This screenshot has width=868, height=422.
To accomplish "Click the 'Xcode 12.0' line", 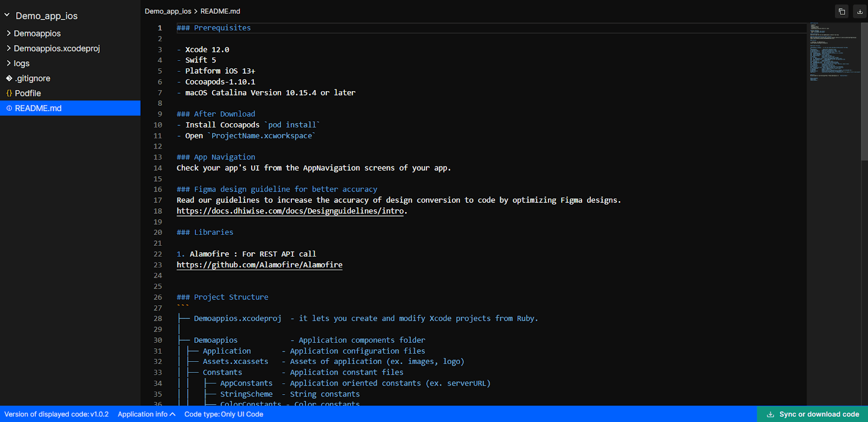I will [x=207, y=49].
